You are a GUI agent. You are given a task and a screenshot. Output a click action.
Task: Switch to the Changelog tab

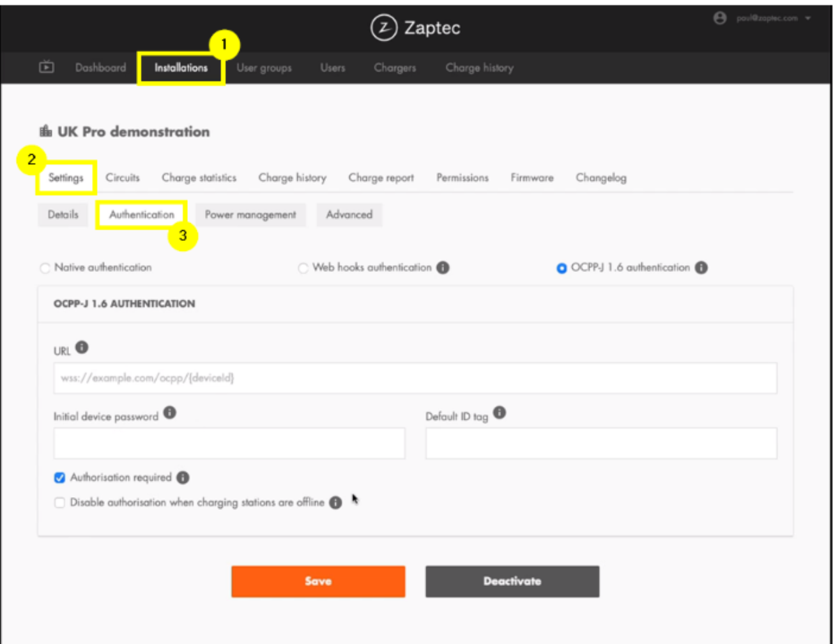601,178
